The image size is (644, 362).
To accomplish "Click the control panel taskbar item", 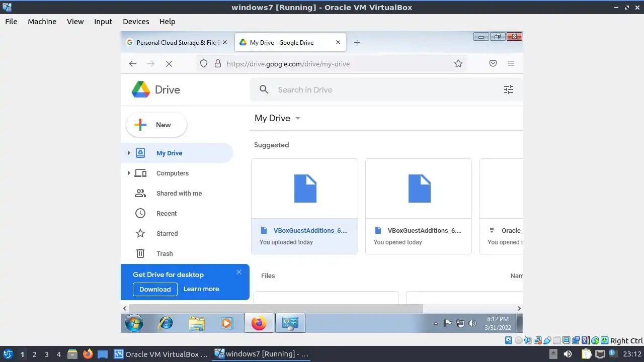I will [x=290, y=323].
